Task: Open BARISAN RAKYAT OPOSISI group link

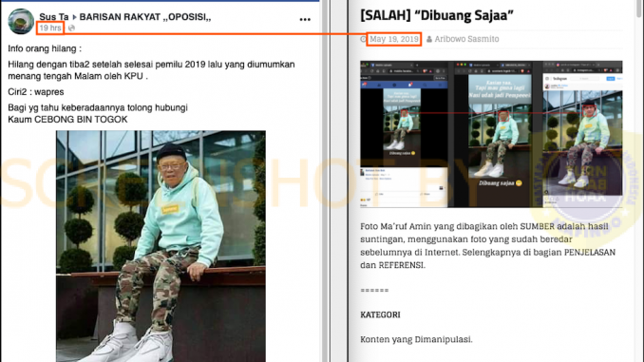Action: click(x=145, y=17)
